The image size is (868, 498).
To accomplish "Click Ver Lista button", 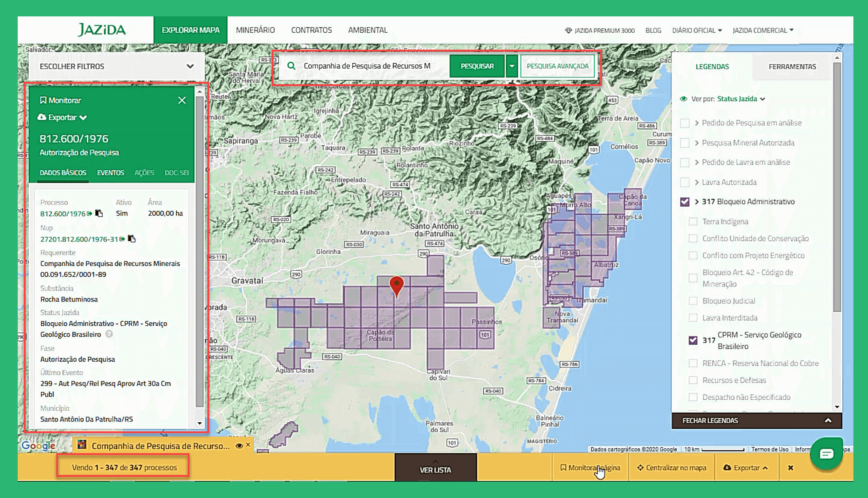I will pos(435,468).
